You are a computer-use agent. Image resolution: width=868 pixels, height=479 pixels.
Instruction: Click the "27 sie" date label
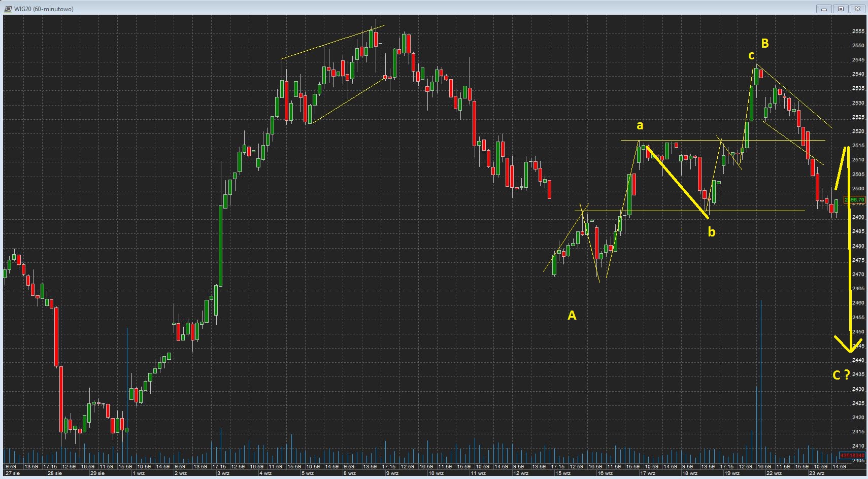[13, 473]
